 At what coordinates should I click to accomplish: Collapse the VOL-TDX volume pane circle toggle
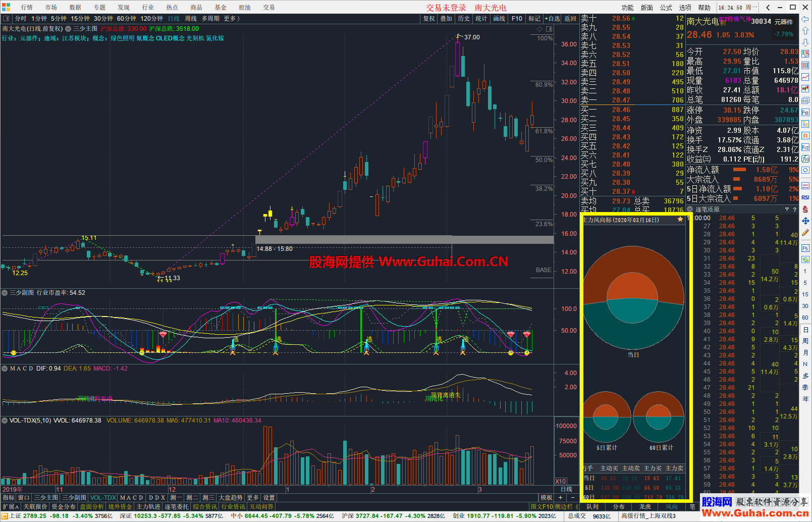click(5, 421)
